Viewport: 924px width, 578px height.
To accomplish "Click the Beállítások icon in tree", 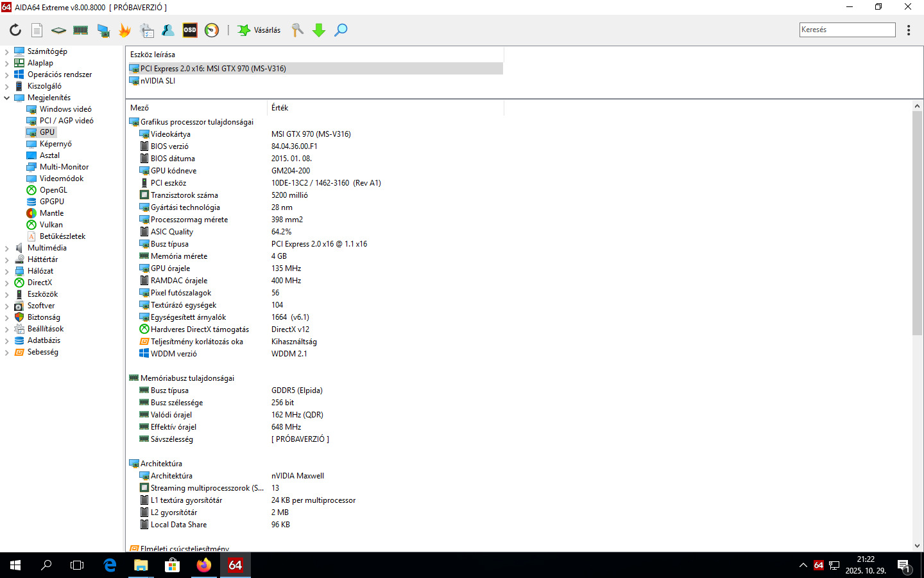I will click(x=19, y=329).
